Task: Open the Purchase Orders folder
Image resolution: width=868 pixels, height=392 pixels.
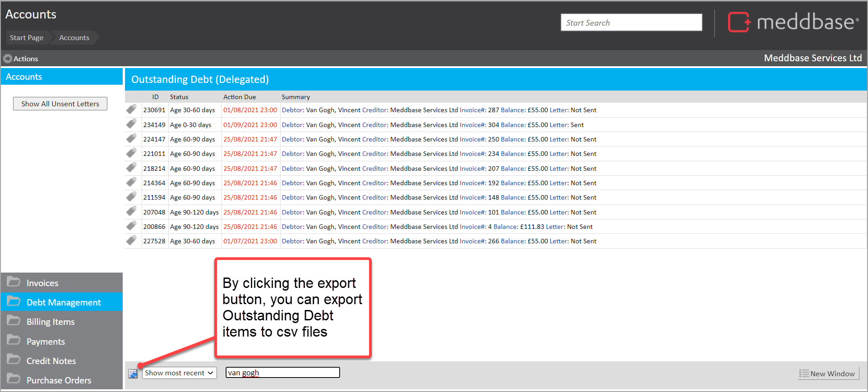Action: [x=58, y=380]
